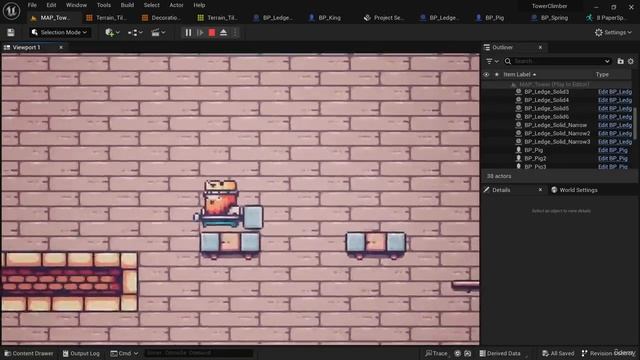Switch to the BP_Pig tab
The height and width of the screenshot is (360, 640).
click(x=490, y=18)
